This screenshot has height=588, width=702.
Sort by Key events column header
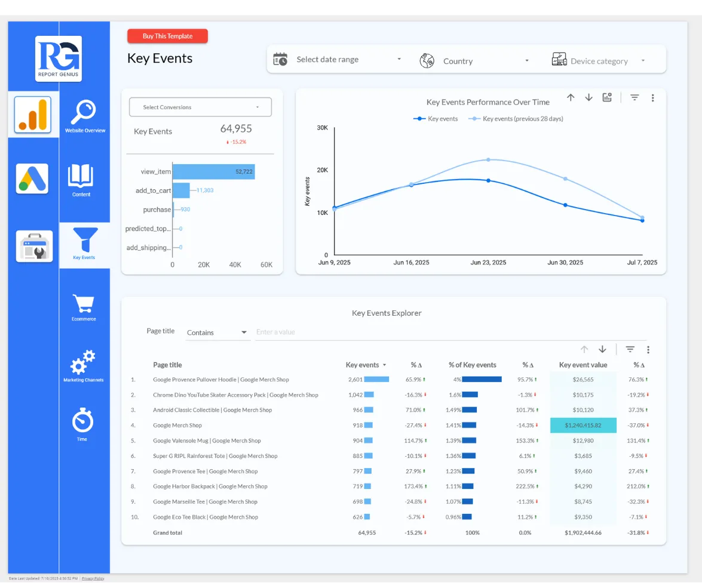362,365
